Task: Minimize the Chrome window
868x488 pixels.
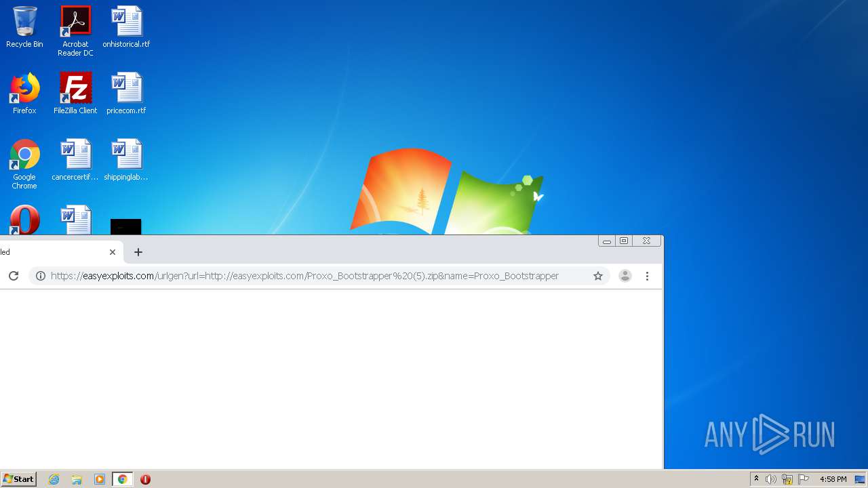Action: point(607,241)
